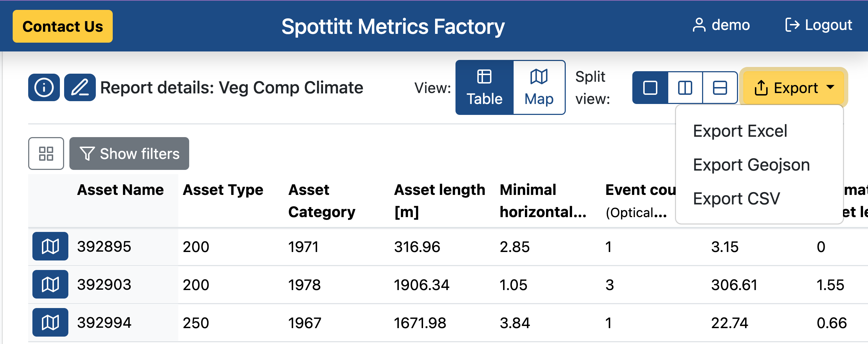This screenshot has width=868, height=344.
Task: Switch to Table view
Action: (x=484, y=87)
